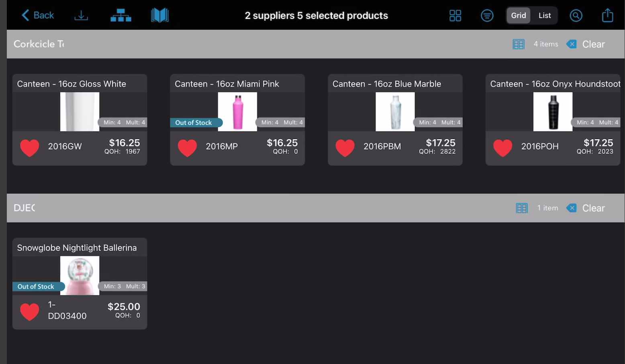Select the title Canteen - 16oz Gloss White
Image resolution: width=625 pixels, height=364 pixels.
71,84
